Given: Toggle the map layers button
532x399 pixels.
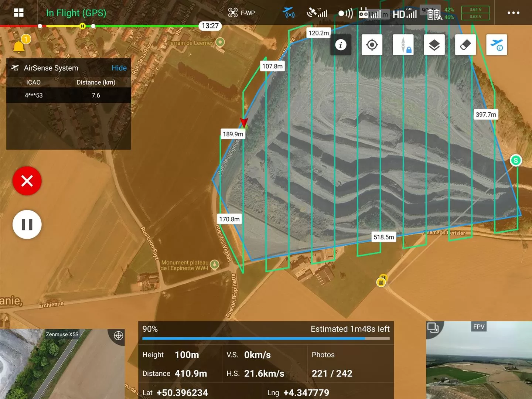Looking at the screenshot, I should [x=434, y=45].
